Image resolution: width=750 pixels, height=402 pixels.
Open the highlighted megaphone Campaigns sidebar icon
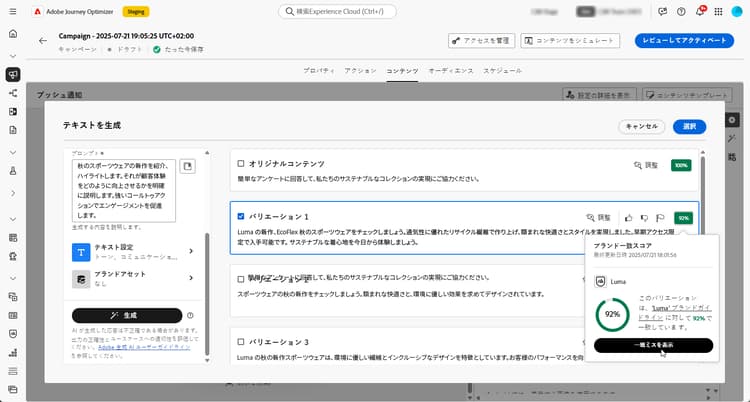pos(13,74)
